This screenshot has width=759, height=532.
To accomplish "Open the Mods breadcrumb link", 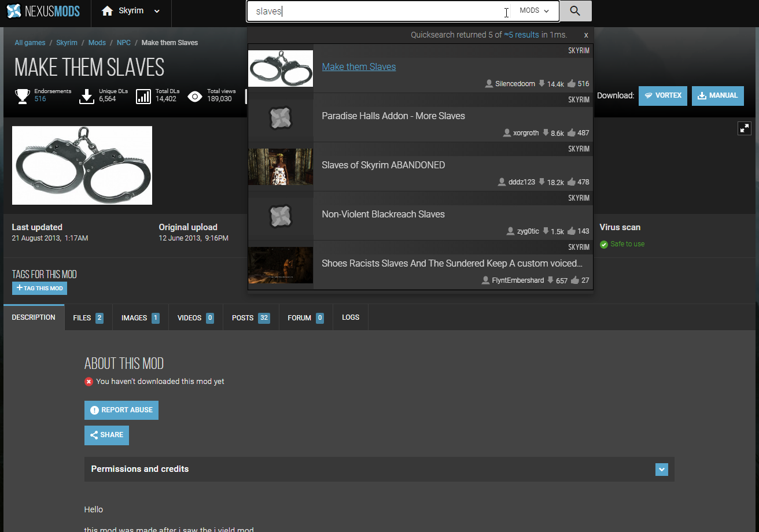I will pyautogui.click(x=97, y=43).
